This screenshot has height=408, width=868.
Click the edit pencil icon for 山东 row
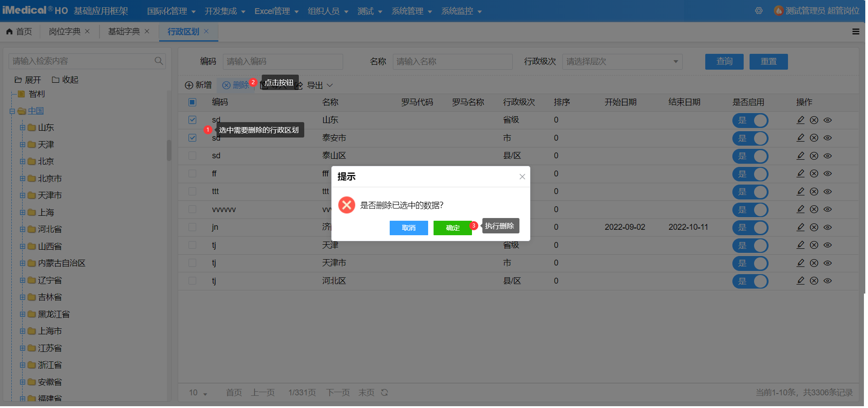coord(800,120)
